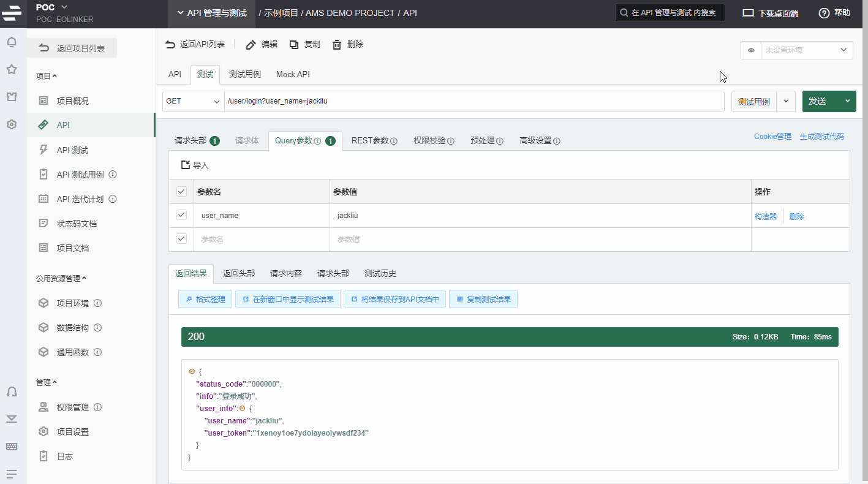Click the gear settings icon in left rail
This screenshot has width=868, height=484.
click(11, 124)
